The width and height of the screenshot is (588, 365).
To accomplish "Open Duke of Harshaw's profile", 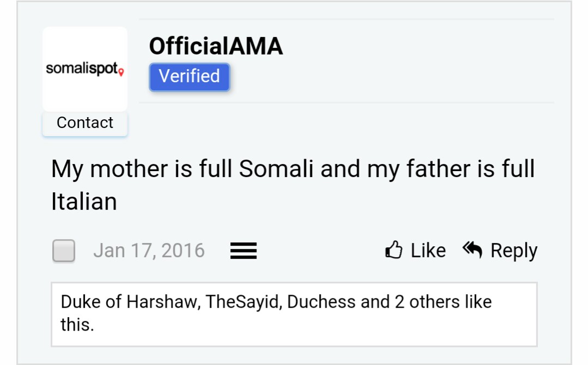I will (x=128, y=302).
